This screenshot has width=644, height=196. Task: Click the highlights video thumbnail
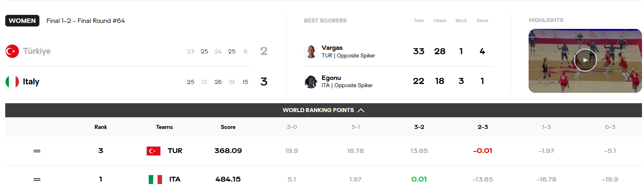[x=585, y=61]
